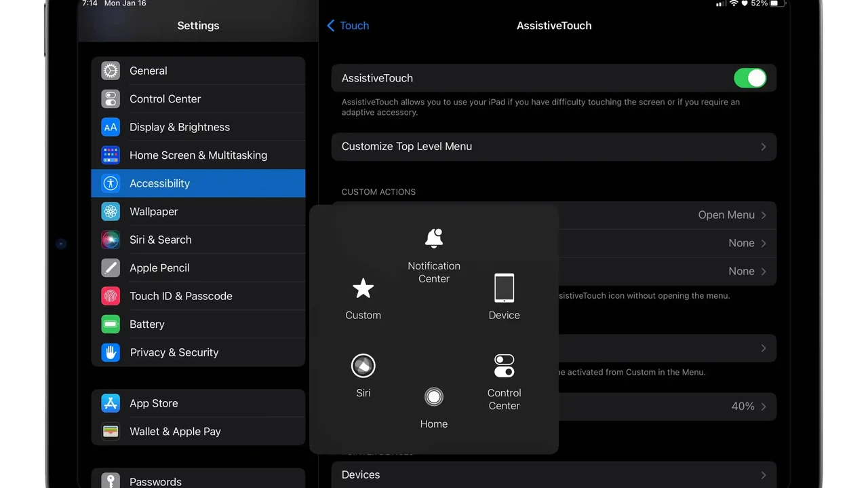Click the AssistiveTouch description text

pos(540,107)
